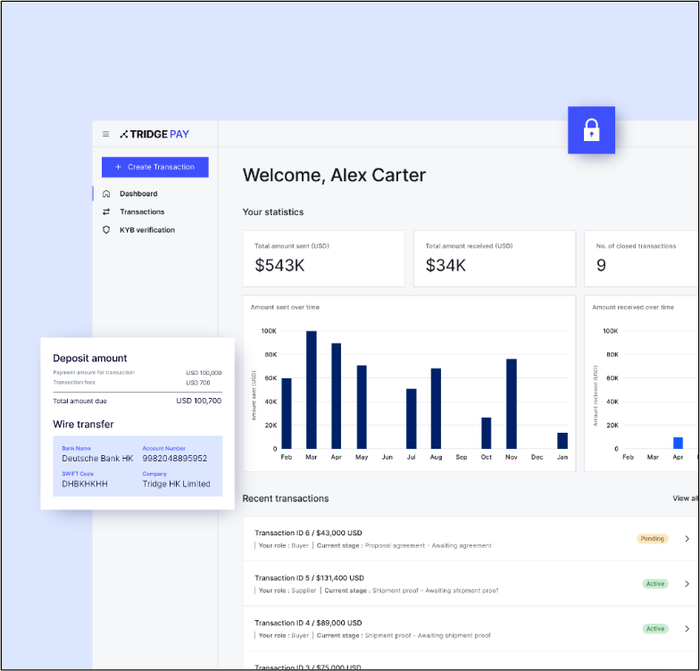Click the hamburger menu icon
This screenshot has width=700, height=671.
click(106, 134)
